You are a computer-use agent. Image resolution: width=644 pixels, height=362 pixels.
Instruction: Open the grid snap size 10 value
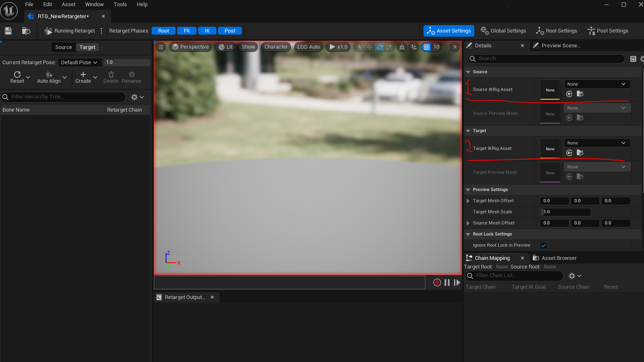[436, 47]
